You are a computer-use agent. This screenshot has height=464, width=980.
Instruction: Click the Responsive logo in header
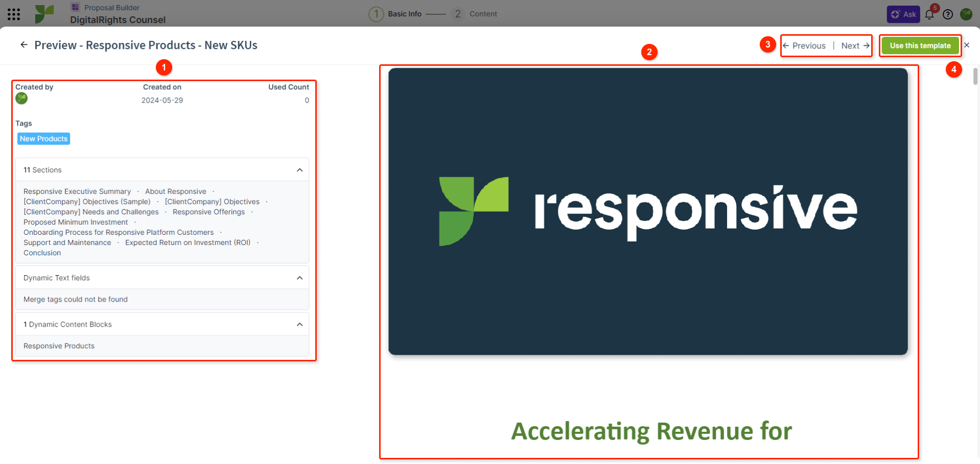pos(44,14)
